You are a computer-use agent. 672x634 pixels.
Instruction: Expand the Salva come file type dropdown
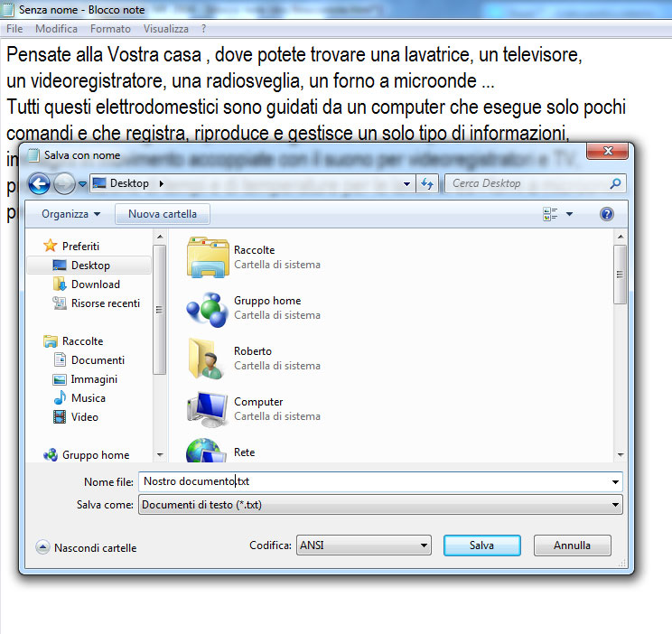(380, 505)
